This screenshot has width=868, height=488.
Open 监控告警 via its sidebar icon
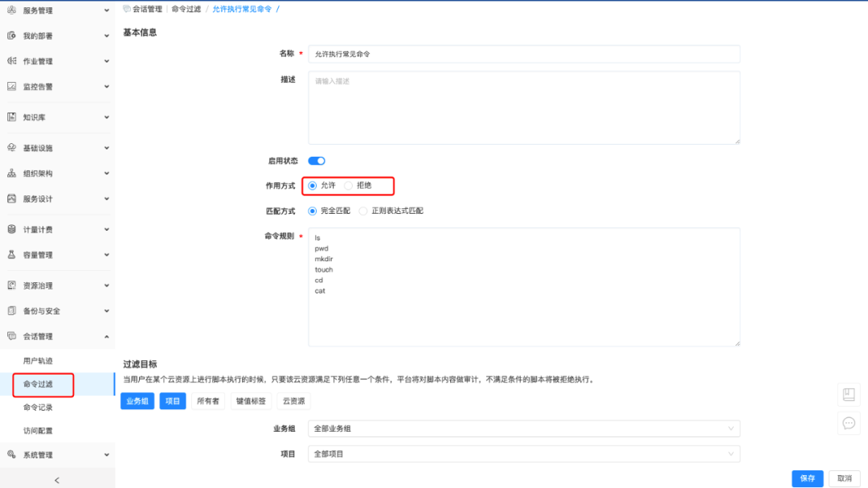[x=11, y=86]
